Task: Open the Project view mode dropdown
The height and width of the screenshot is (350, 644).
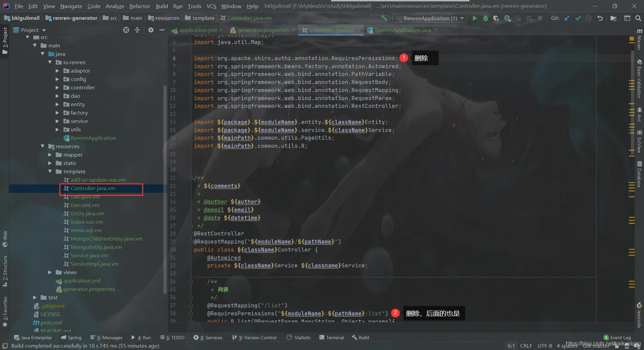Action: tap(30, 30)
